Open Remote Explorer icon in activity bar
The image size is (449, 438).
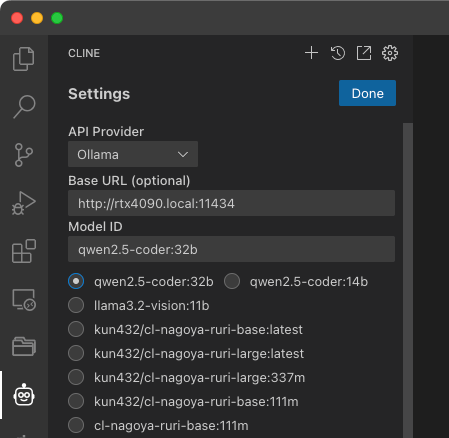[x=24, y=299]
